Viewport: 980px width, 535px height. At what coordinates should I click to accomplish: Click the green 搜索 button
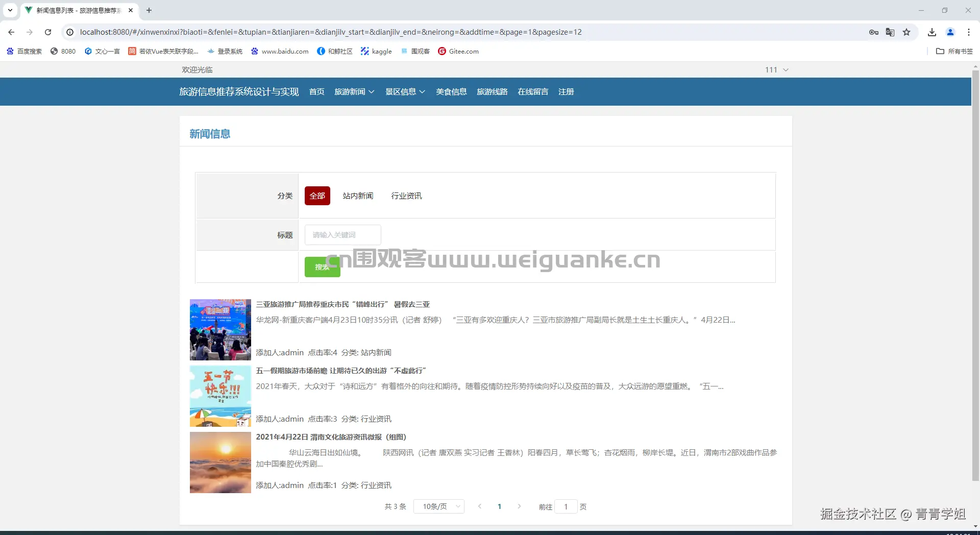click(x=323, y=267)
